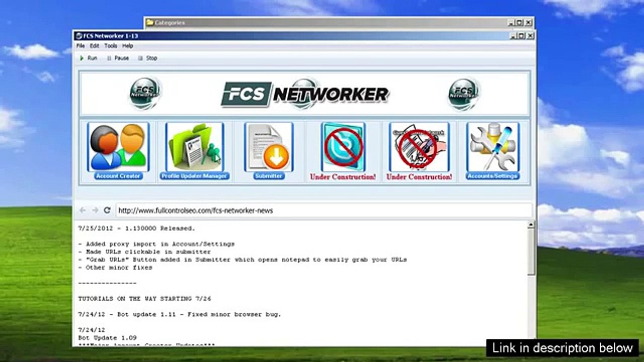Screen dimensions: 644x362
Task: Reload the news page with refresh icon
Action: 107,210
